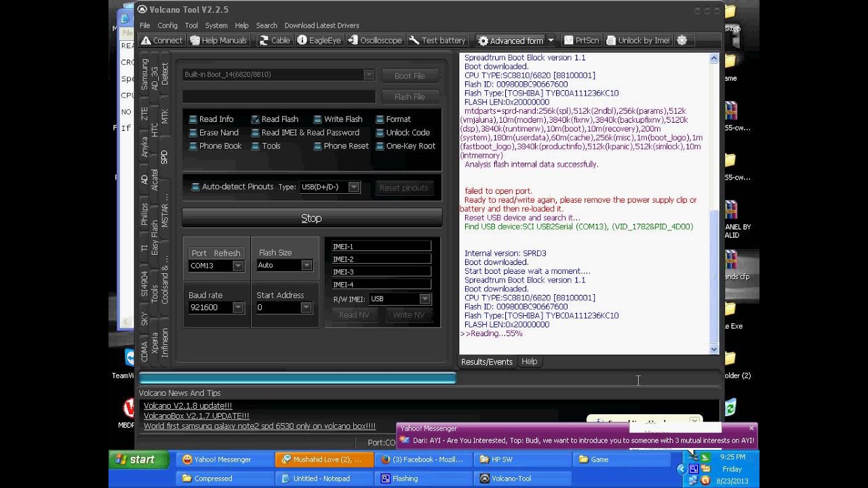This screenshot has width=868, height=488.
Task: Click into the IMEI-1 input field
Action: coord(381,246)
